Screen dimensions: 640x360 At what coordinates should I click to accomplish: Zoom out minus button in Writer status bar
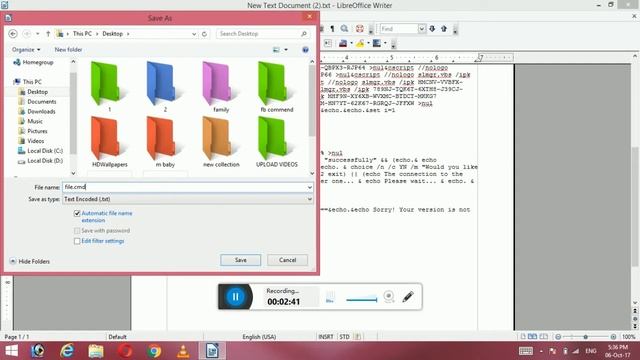coord(558,337)
